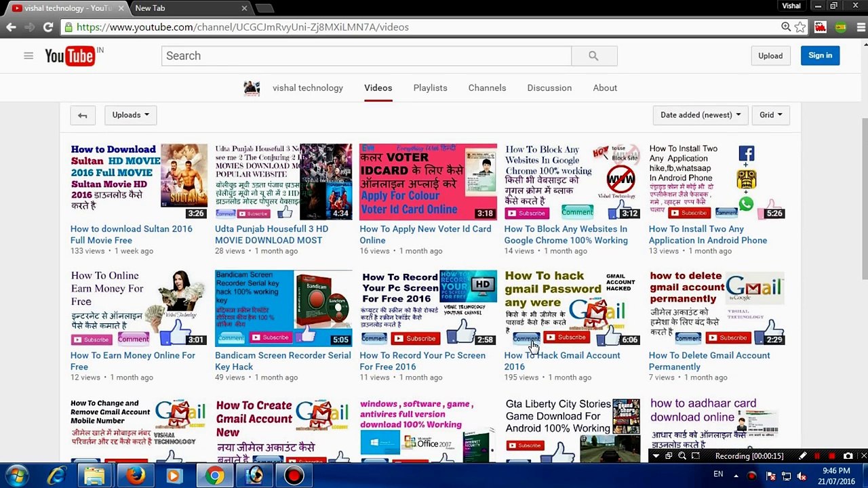Image resolution: width=868 pixels, height=488 pixels.
Task: Go to the YouTube home logo
Action: pos(70,56)
